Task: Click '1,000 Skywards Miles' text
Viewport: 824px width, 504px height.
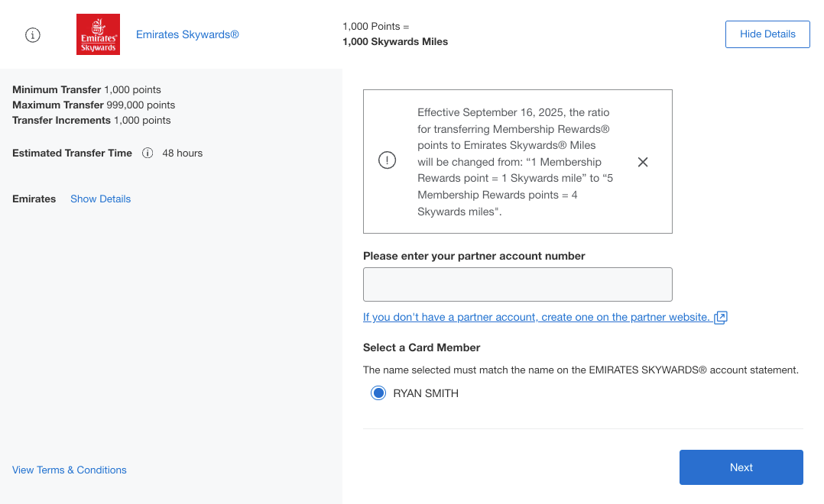Action: (395, 42)
